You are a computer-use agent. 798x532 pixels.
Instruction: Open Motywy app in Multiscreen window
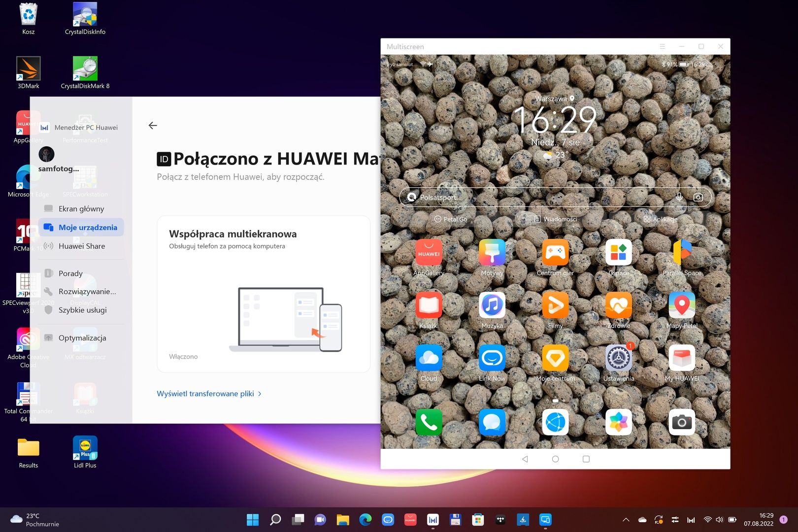(492, 252)
